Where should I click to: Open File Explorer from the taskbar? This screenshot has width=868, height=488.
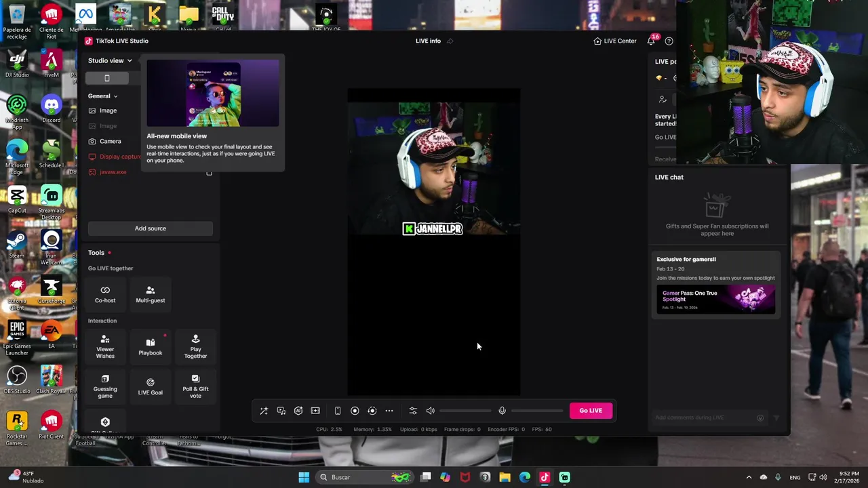(x=505, y=477)
